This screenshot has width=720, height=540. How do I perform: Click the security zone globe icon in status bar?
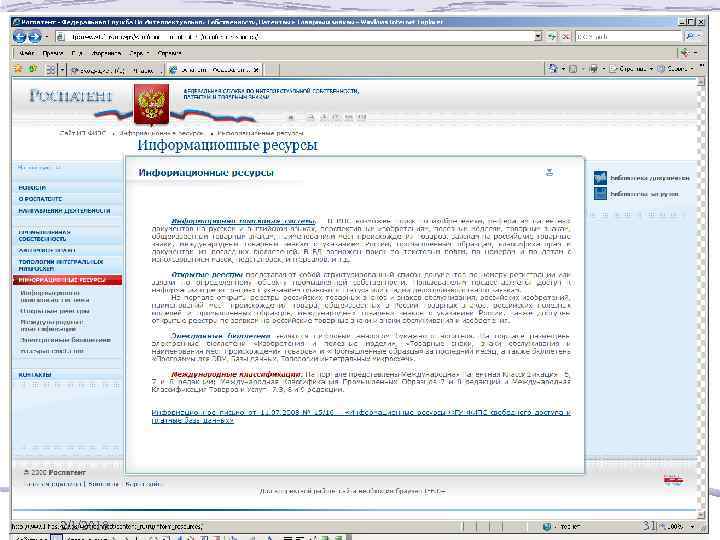click(546, 526)
